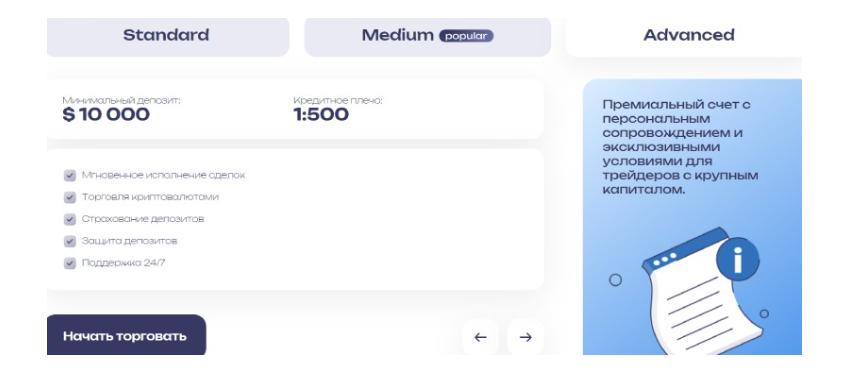Click the 1:500 leverage value

[x=321, y=115]
